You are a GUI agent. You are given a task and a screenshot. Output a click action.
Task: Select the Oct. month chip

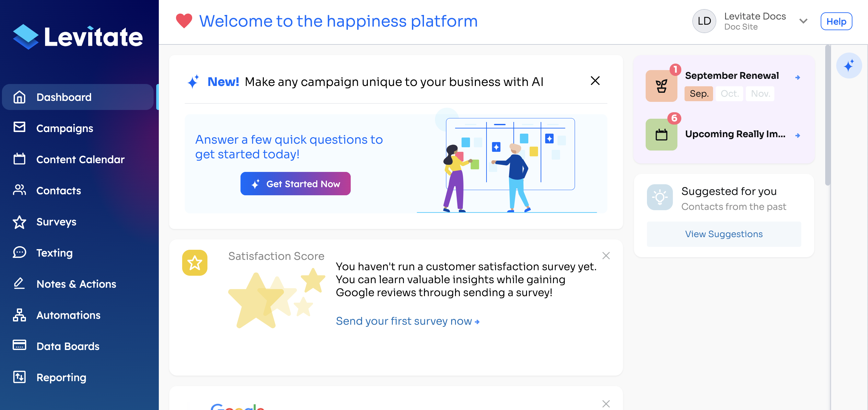(x=730, y=93)
